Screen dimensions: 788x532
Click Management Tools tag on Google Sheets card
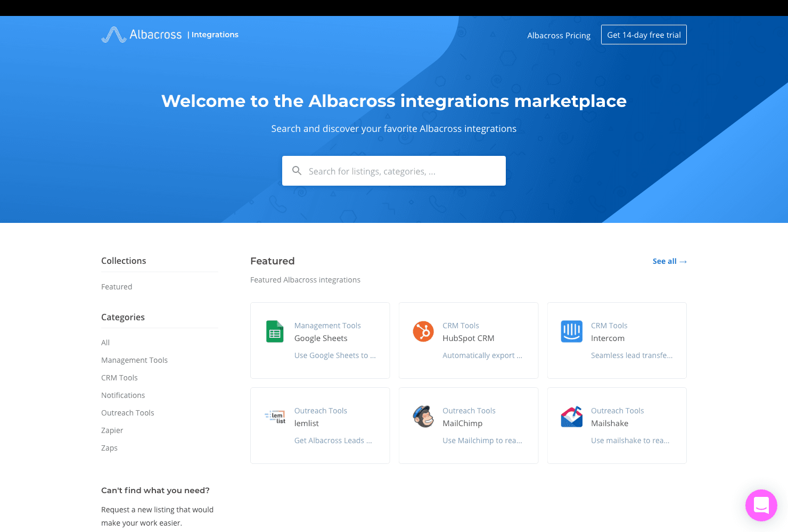click(x=327, y=326)
